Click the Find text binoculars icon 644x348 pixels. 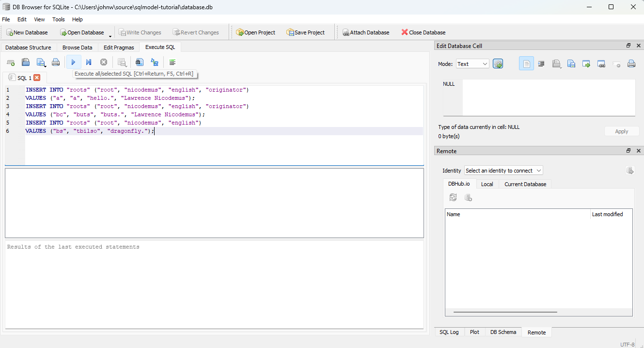(140, 62)
